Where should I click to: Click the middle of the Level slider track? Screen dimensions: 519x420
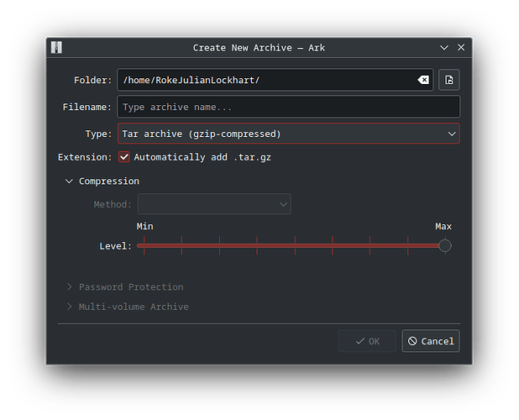(293, 245)
